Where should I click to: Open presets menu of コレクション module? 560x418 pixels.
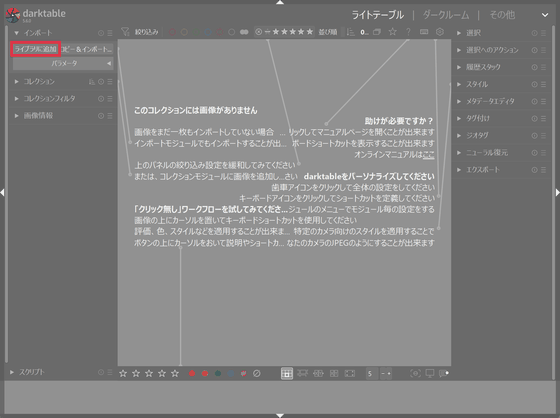[x=110, y=82]
